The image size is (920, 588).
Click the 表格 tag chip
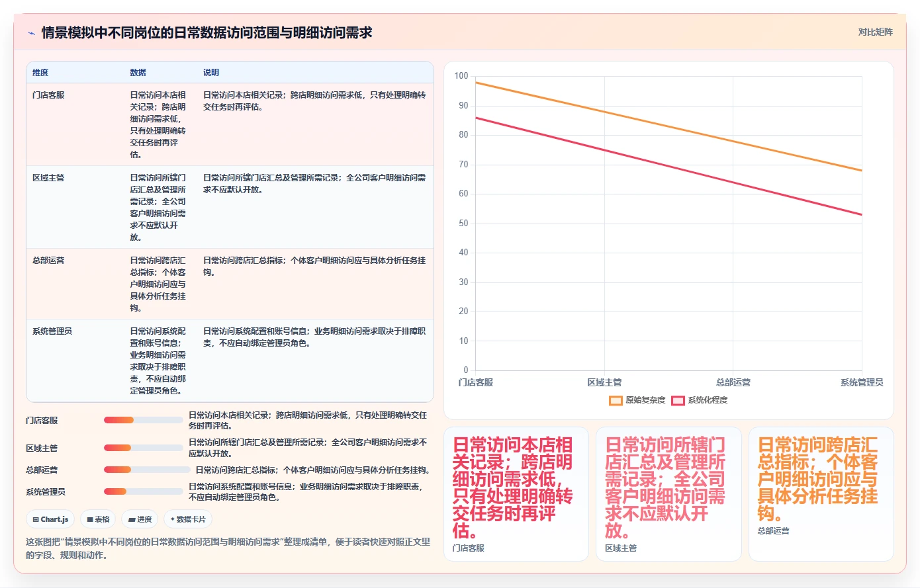pyautogui.click(x=98, y=519)
